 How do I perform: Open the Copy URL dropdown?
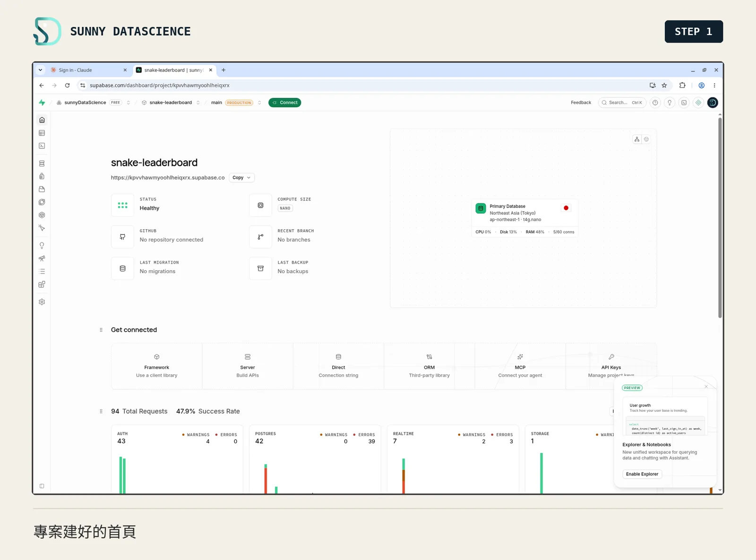tap(242, 178)
